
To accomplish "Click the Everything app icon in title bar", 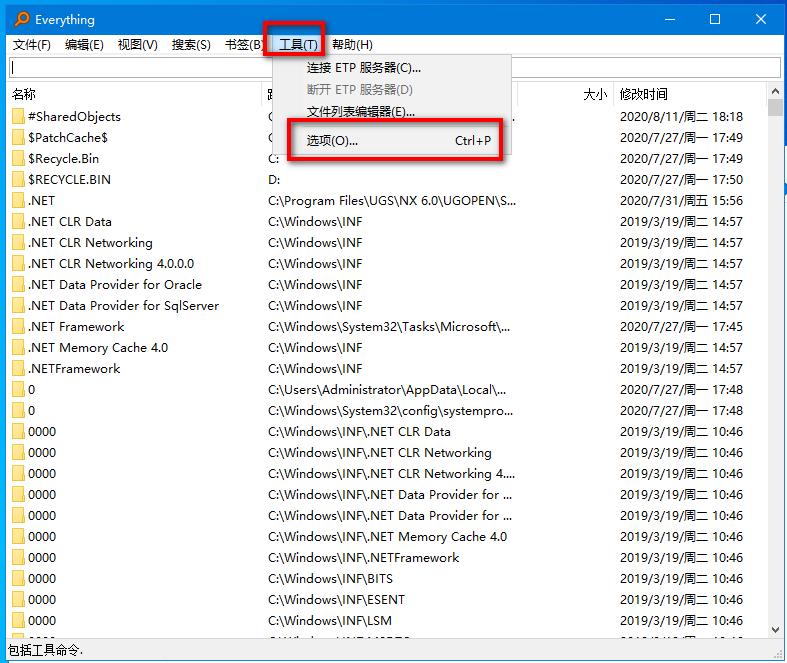I will tap(22, 19).
